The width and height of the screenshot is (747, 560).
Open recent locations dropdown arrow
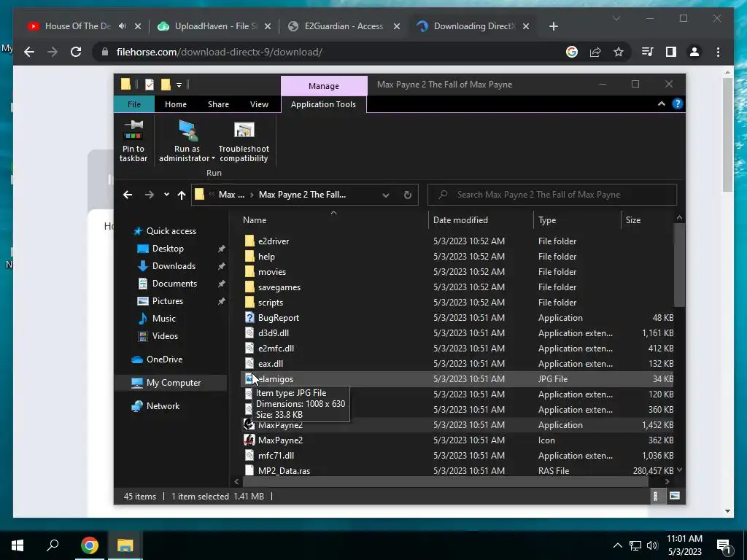point(166,194)
